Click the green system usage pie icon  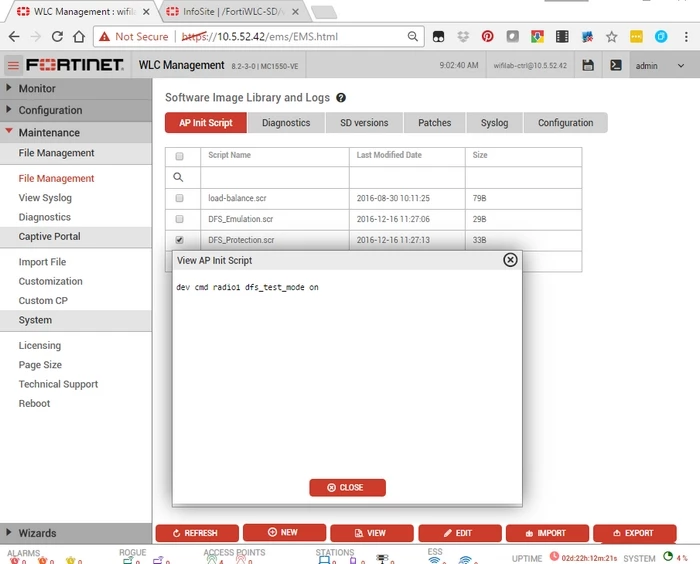[x=668, y=556]
